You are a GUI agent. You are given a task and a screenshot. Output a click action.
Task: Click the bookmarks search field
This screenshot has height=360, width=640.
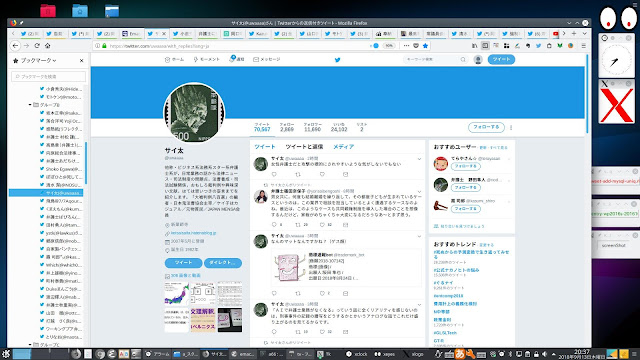tap(49, 76)
